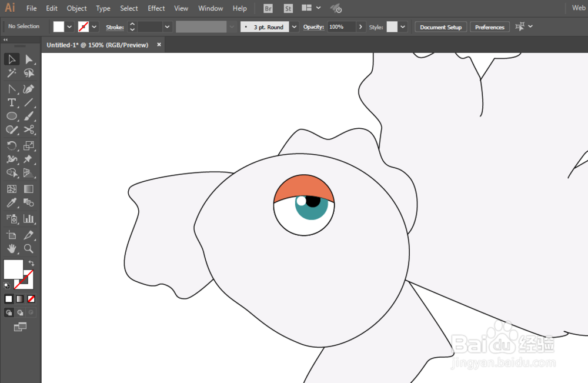588x383 pixels.
Task: Swap fill and stroke colors
Action: click(x=32, y=263)
